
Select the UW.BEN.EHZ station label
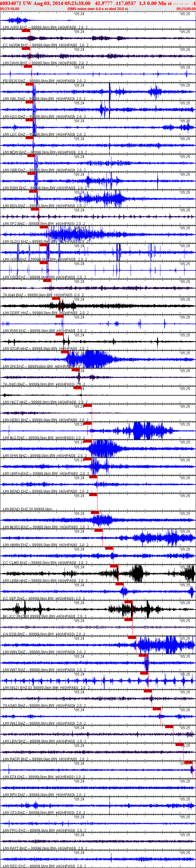[14, 206]
